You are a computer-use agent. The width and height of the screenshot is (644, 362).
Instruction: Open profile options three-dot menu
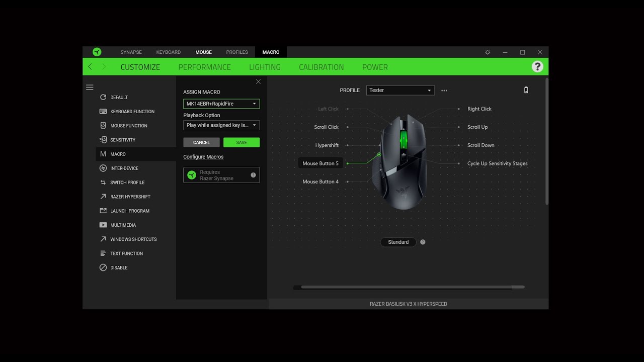pyautogui.click(x=444, y=90)
